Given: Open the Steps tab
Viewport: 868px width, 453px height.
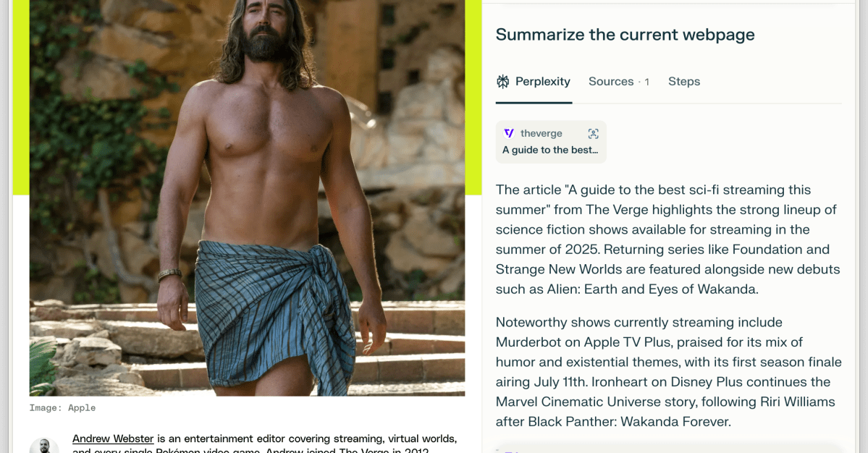Looking at the screenshot, I should click(x=684, y=82).
